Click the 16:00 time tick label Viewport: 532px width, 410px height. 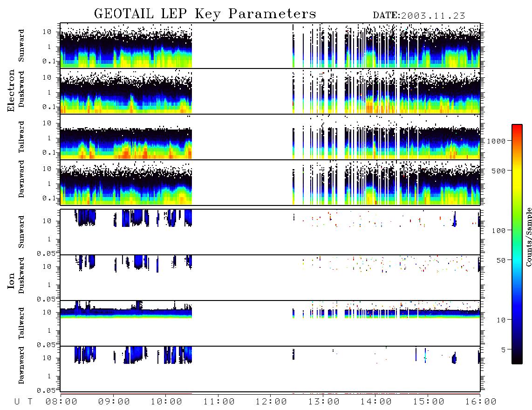[x=481, y=402]
